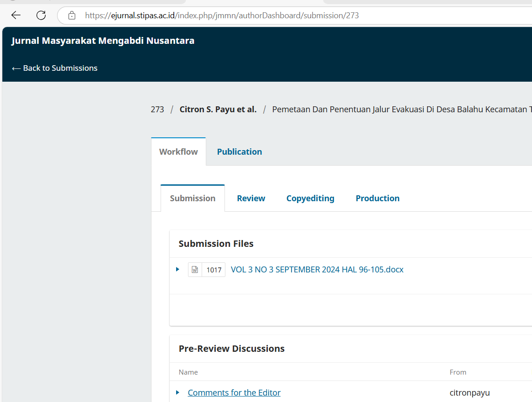
Task: Download VOL 3 NO 3 SEPTEMBER 2024 docx file
Action: (x=317, y=270)
